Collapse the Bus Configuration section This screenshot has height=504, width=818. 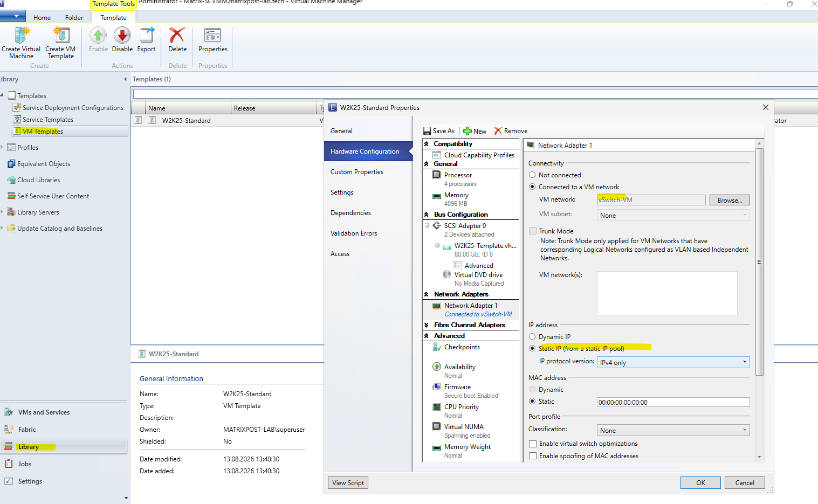tap(427, 215)
